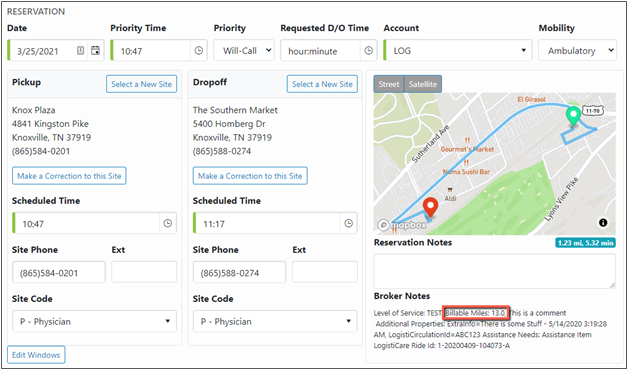Click the Pickup Ext input field
The height and width of the screenshot is (370, 628).
point(144,272)
